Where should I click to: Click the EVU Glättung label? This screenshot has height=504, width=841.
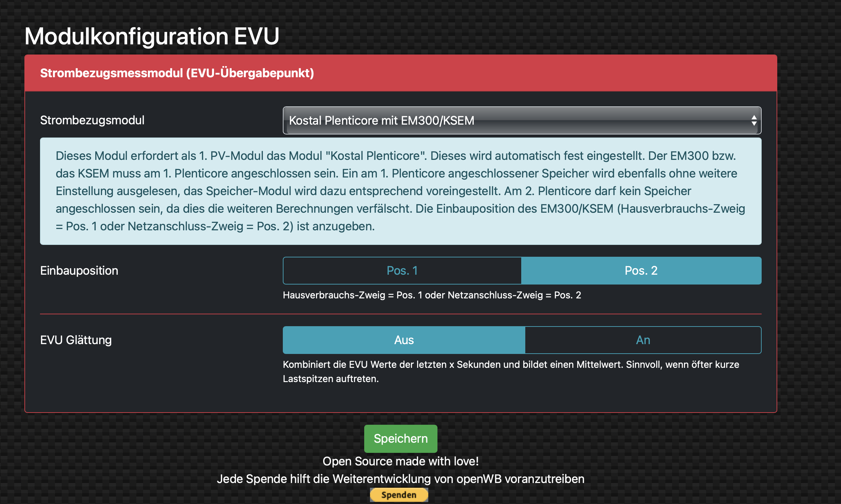tap(76, 340)
